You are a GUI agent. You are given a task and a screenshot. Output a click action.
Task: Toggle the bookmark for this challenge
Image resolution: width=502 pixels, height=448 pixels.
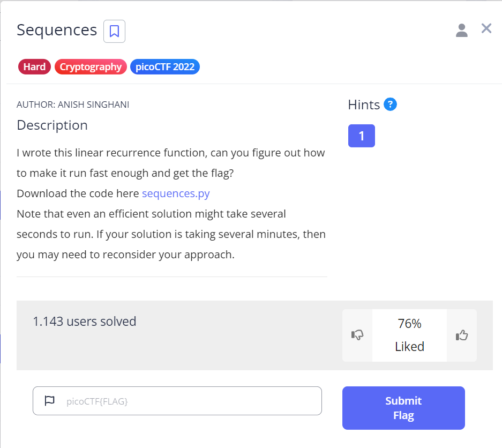pos(114,31)
